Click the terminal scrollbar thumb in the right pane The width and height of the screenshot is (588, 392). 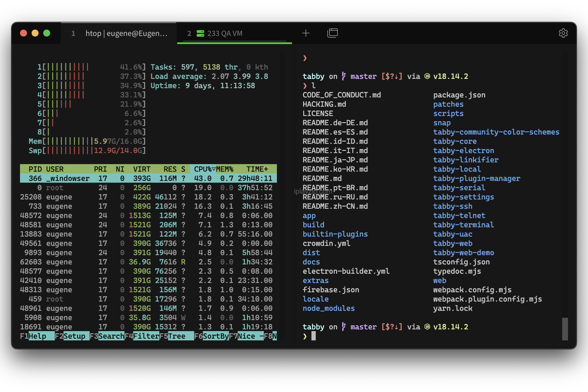[x=565, y=329]
